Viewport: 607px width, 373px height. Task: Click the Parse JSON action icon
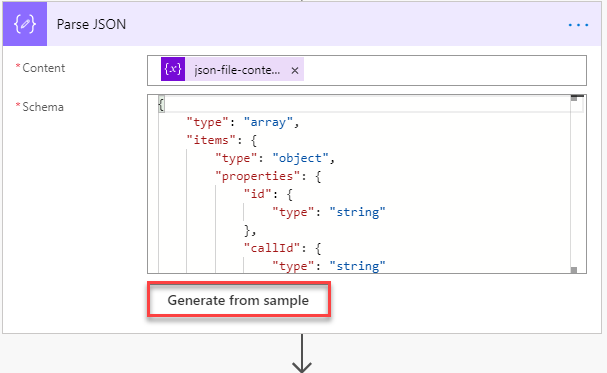tap(25, 24)
